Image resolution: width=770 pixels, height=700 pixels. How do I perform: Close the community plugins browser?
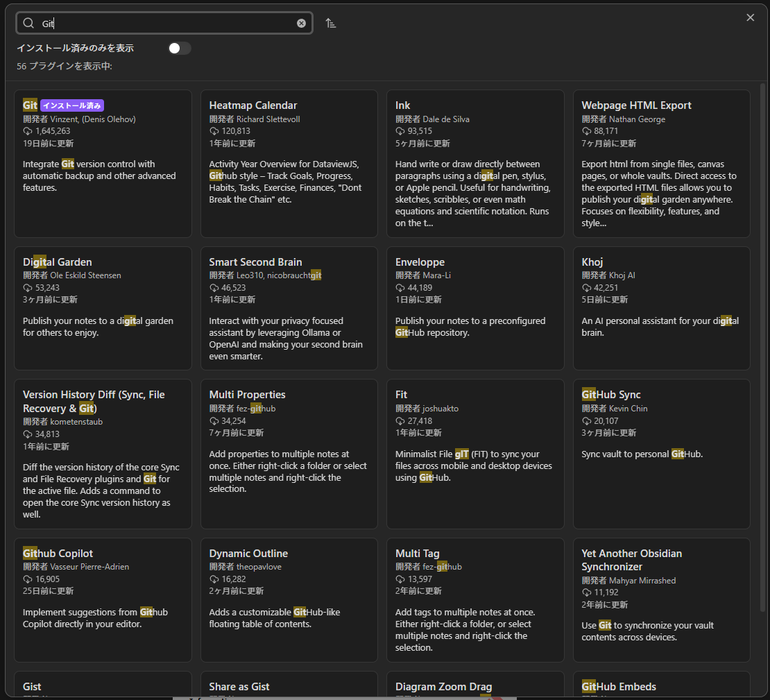[750, 17]
